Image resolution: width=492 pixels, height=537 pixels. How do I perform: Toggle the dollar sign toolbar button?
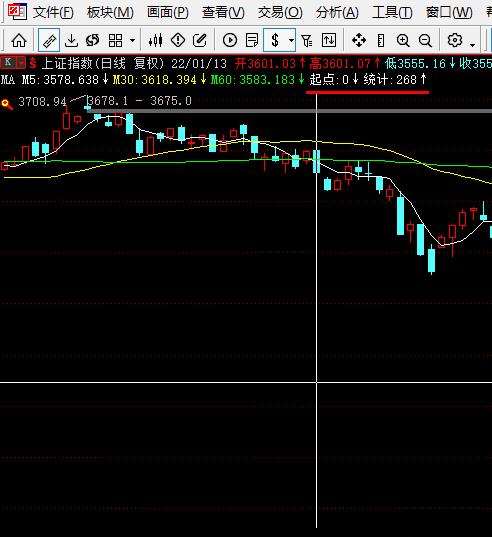[275, 40]
